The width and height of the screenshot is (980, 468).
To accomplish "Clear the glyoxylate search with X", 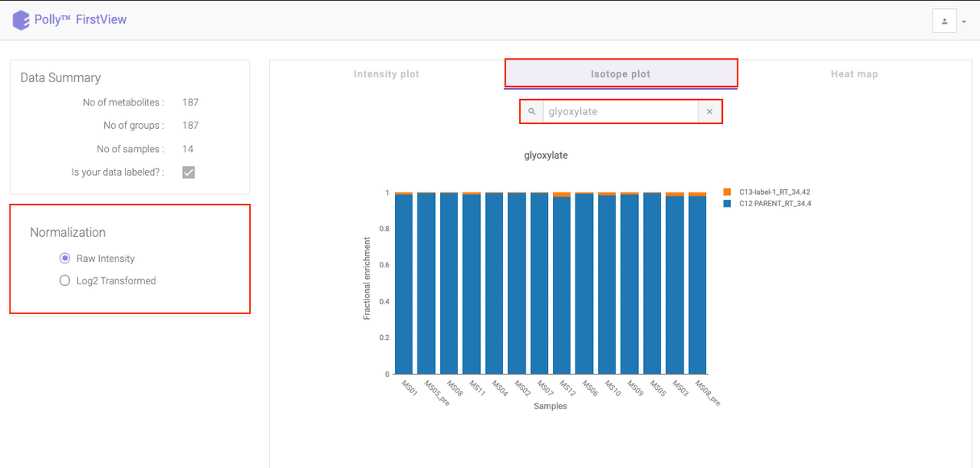I will click(709, 112).
